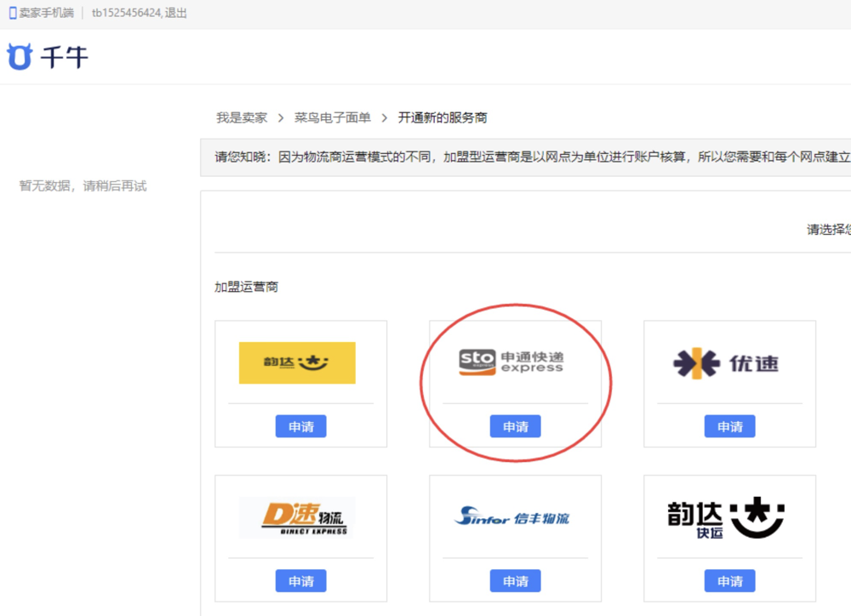
Task: Click 申请 under 申通快递 express
Action: tap(515, 426)
